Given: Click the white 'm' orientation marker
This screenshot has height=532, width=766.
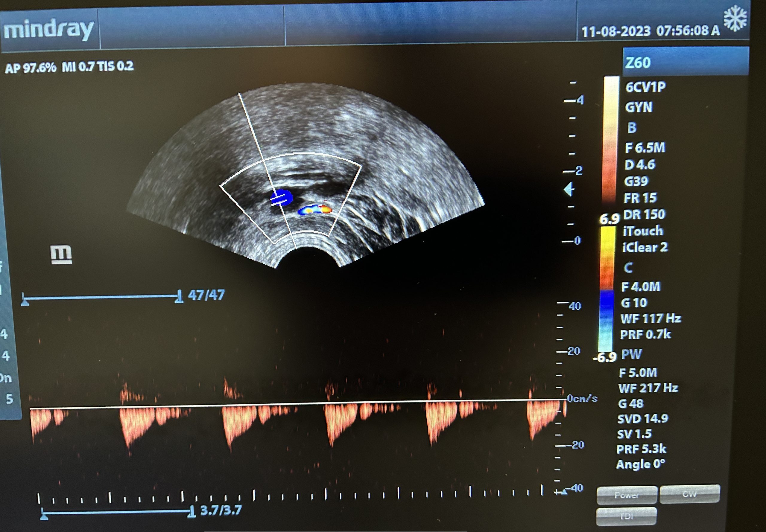Looking at the screenshot, I should pyautogui.click(x=61, y=255).
